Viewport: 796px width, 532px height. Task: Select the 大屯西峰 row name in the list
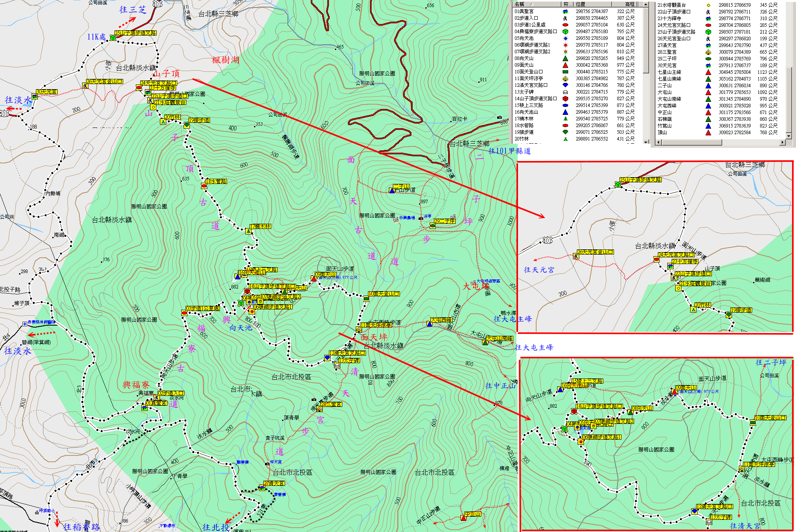pos(667,106)
